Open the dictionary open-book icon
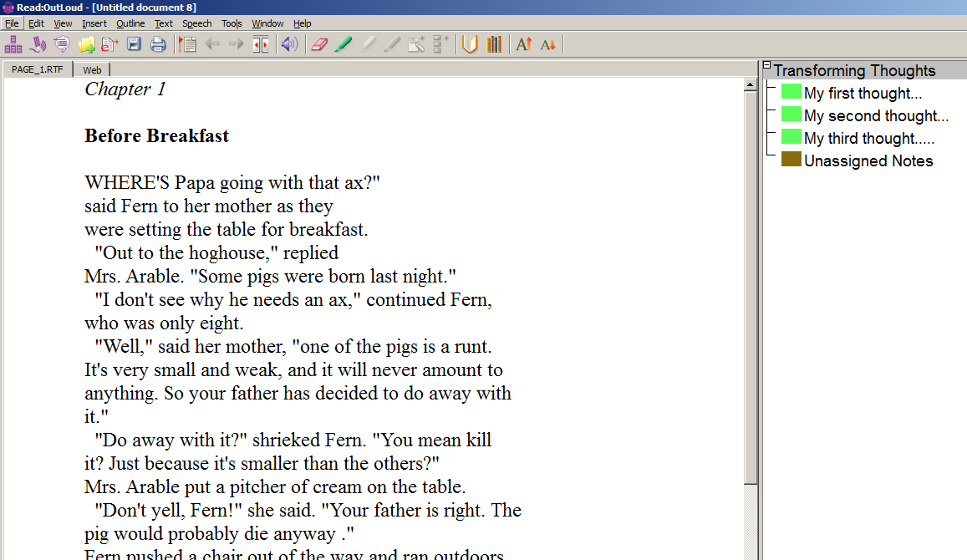The image size is (967, 560). 470,44
